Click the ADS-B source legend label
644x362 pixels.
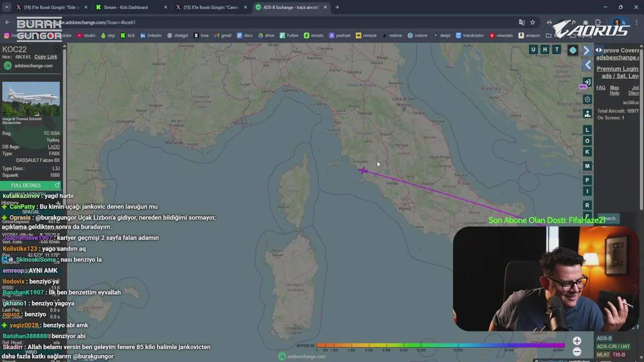[x=604, y=338]
